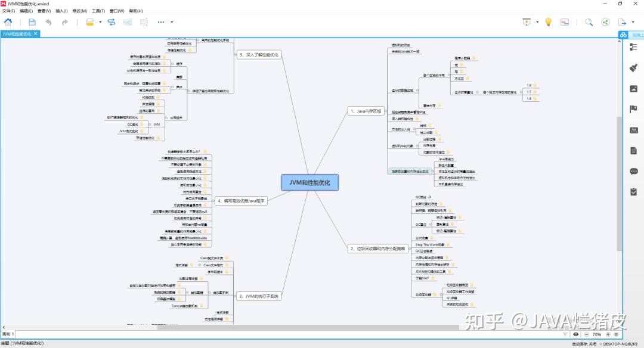The width and height of the screenshot is (644, 348).
Task: Open the Comments speech bubble panel
Action: [x=633, y=171]
